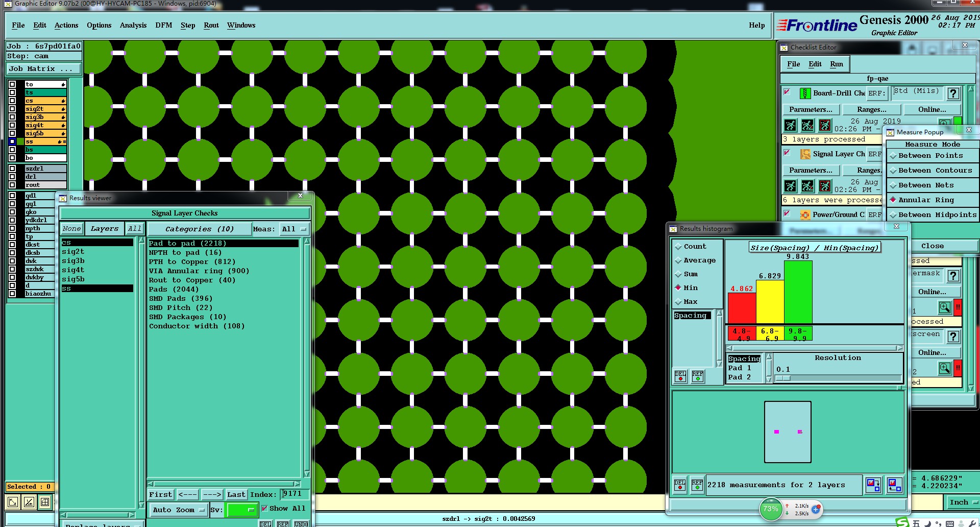Click REF icon below histogram Spacing list
Viewport: 980px width, 527px height.
(x=698, y=376)
